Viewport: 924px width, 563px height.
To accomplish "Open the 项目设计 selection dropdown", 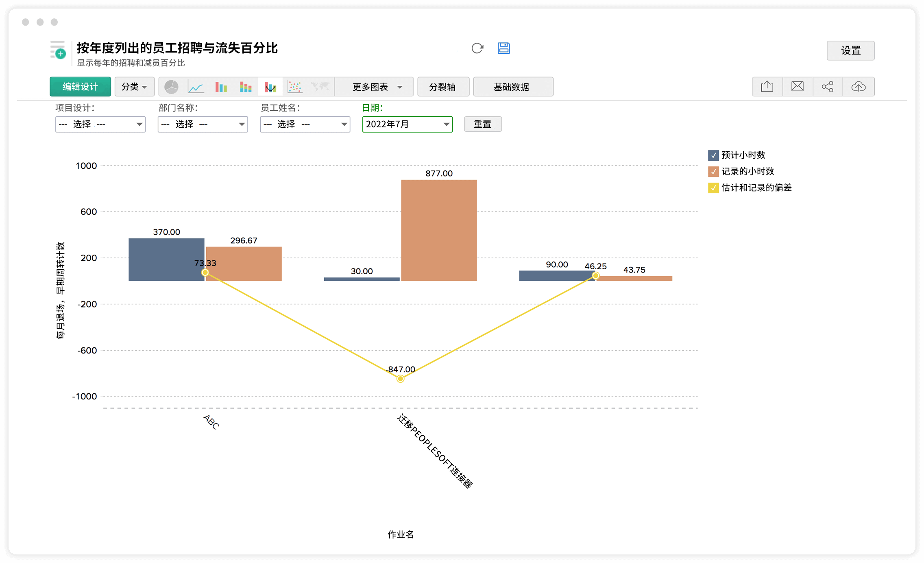I will pos(100,124).
